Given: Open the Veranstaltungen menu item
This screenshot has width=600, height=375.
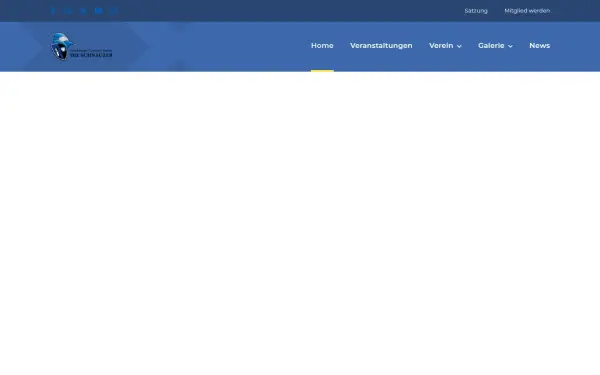Looking at the screenshot, I should [381, 46].
